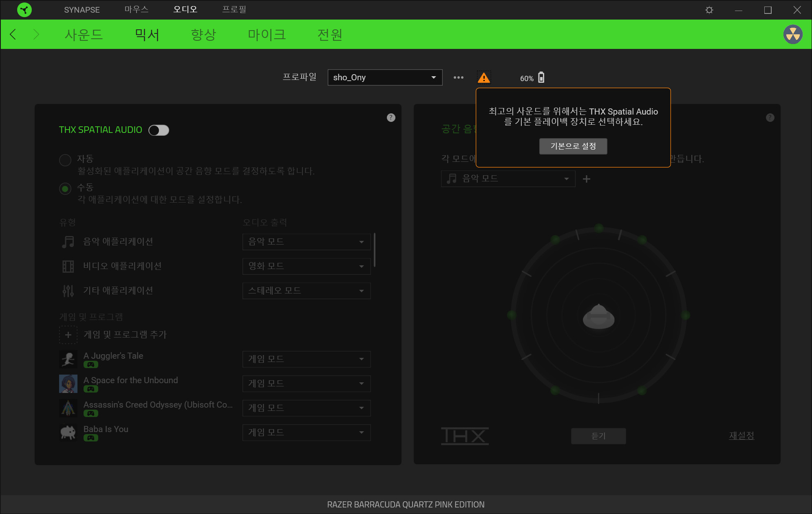Expand 비디오 애플리케이션 영화 모드 dropdown

point(306,266)
